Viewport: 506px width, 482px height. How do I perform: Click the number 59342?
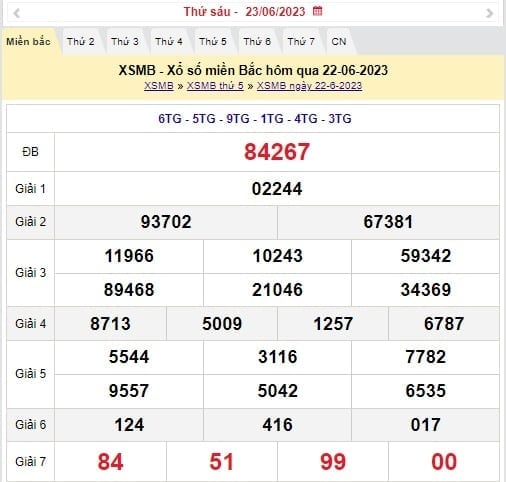pyautogui.click(x=426, y=256)
